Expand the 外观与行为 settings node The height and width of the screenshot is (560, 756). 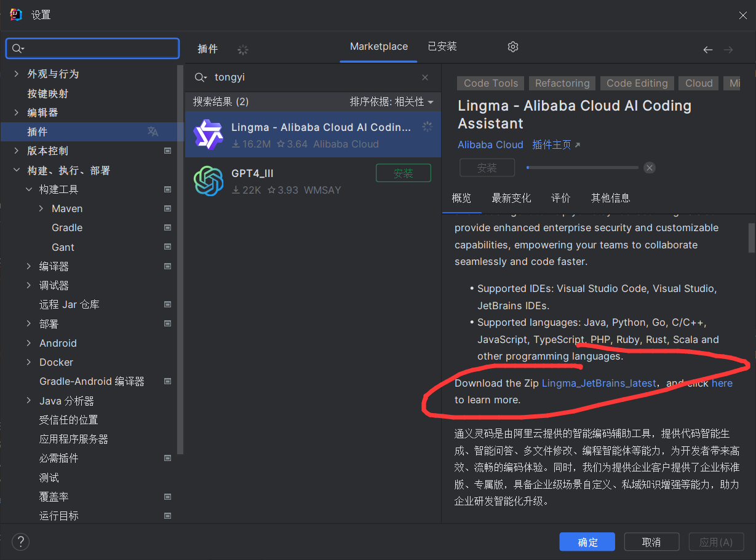17,74
